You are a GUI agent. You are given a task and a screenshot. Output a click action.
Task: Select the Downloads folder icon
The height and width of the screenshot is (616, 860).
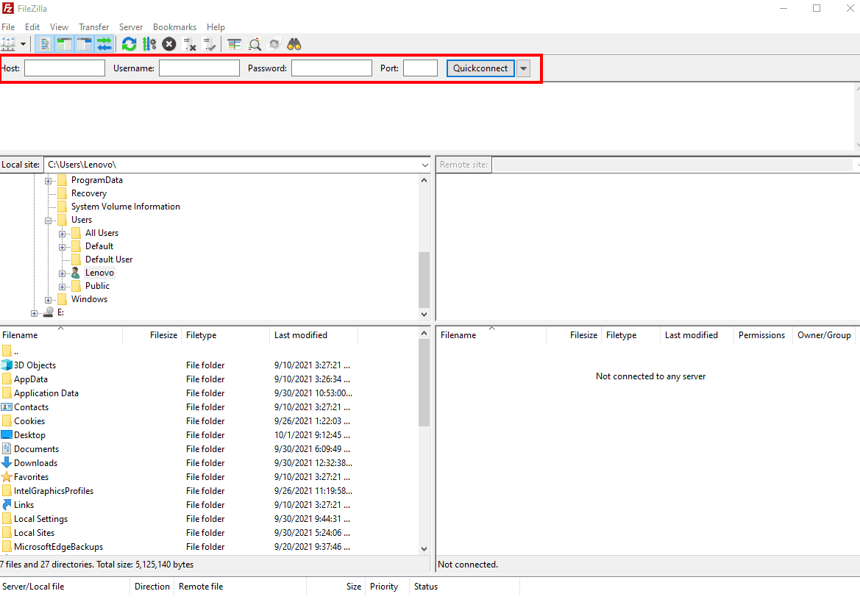point(7,462)
